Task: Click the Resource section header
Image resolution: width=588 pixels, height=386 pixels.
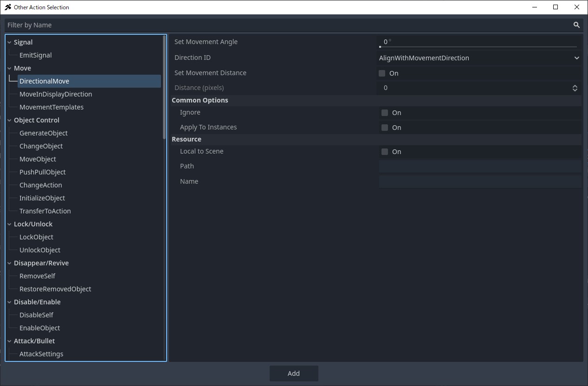Action: click(x=376, y=139)
